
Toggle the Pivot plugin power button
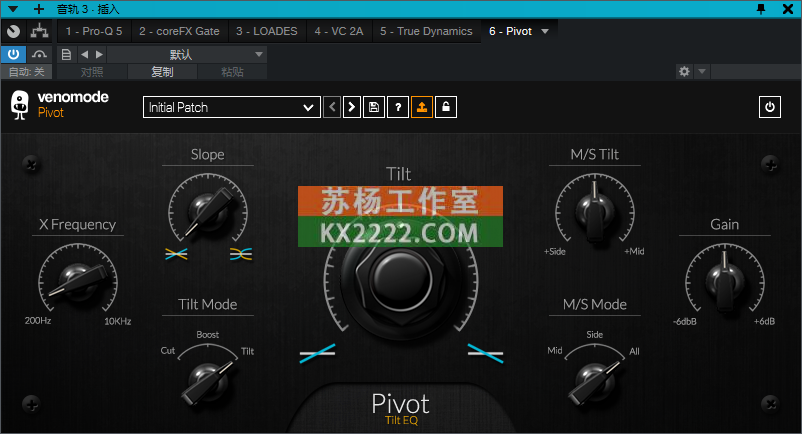tap(770, 107)
